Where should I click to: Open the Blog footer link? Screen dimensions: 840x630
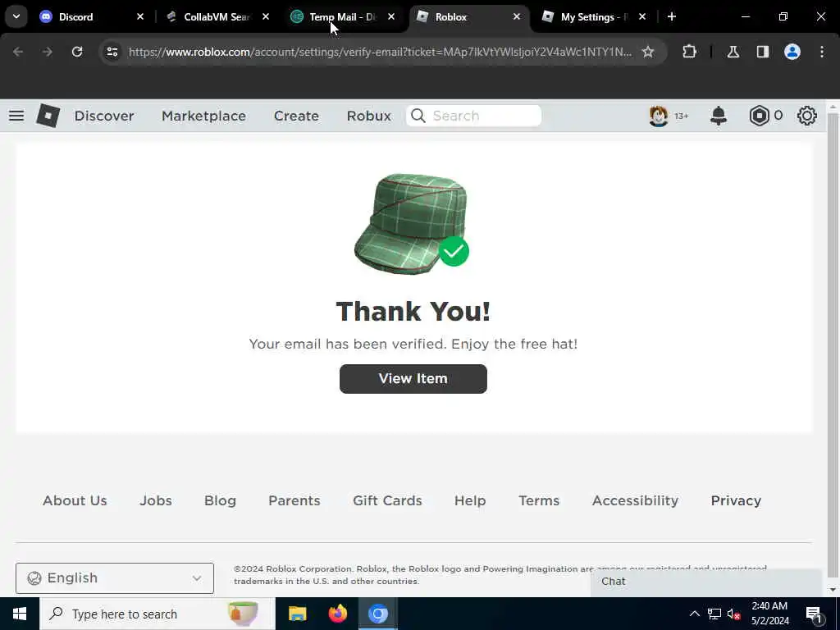(x=220, y=500)
